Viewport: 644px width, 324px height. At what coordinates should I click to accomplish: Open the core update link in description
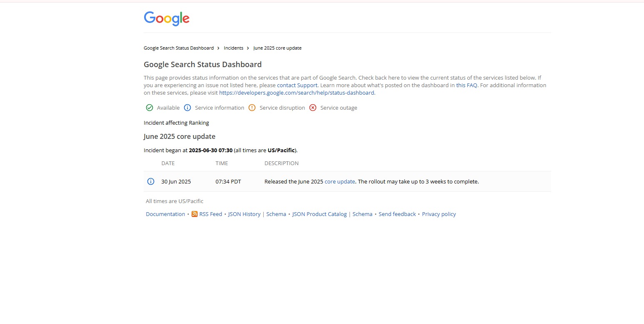click(340, 181)
